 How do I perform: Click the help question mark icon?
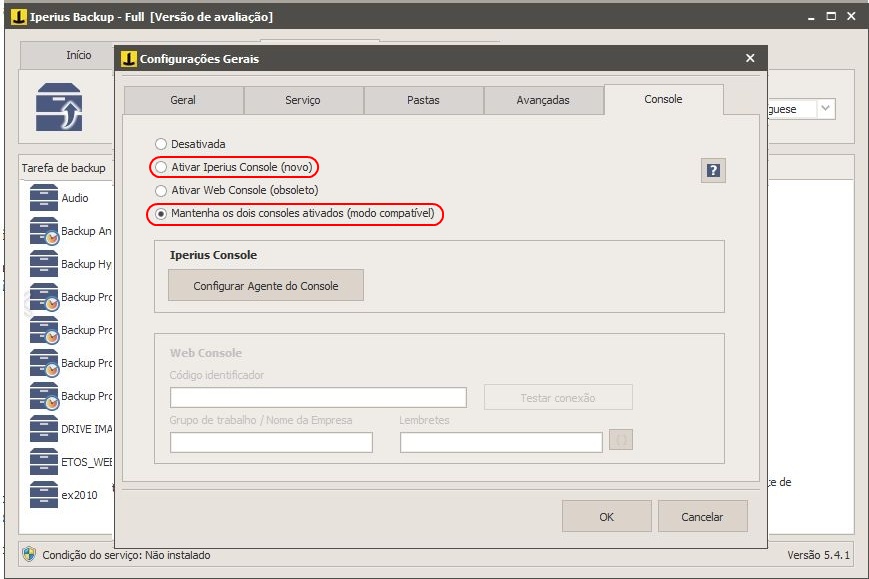[x=713, y=170]
